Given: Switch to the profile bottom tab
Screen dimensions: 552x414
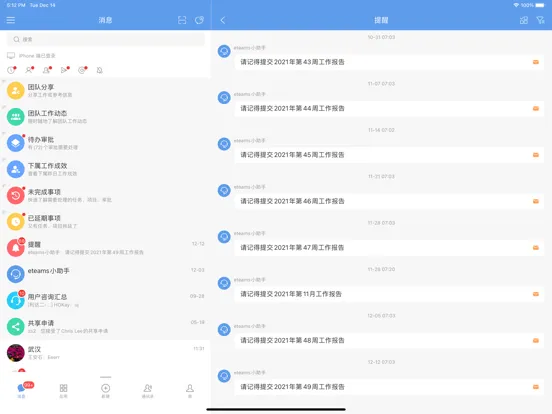Looking at the screenshot, I should pos(190,390).
